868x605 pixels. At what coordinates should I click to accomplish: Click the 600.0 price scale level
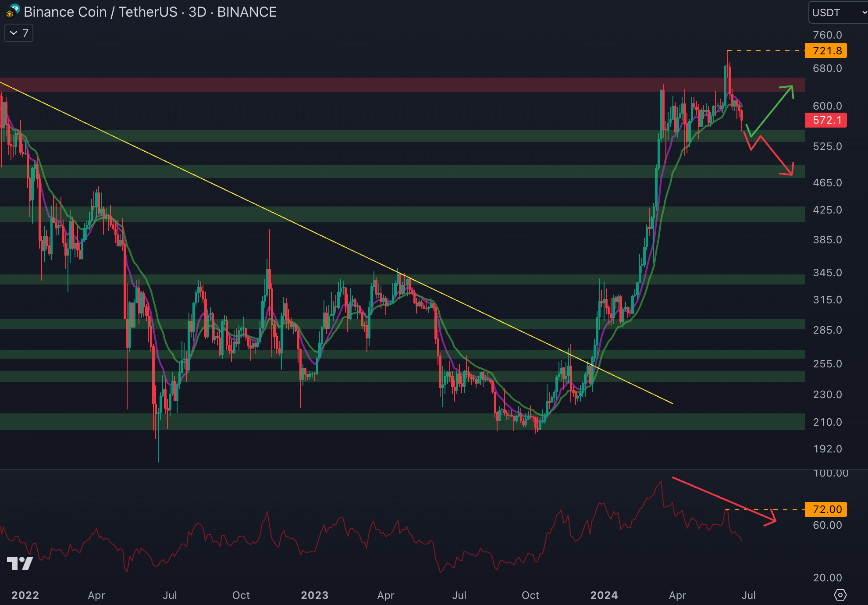click(827, 106)
